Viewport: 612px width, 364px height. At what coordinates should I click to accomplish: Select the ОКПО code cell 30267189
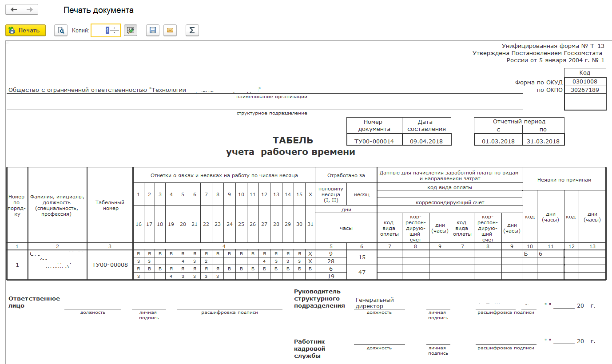(585, 90)
